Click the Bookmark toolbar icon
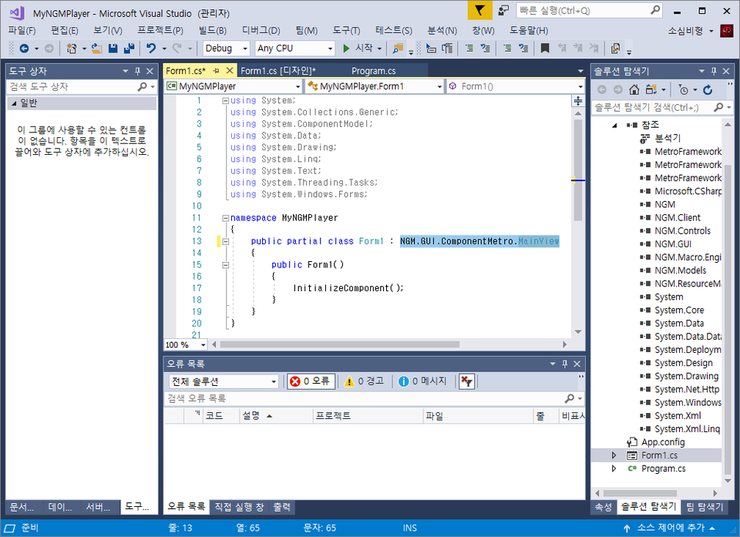Image resolution: width=740 pixels, height=537 pixels. [545, 48]
